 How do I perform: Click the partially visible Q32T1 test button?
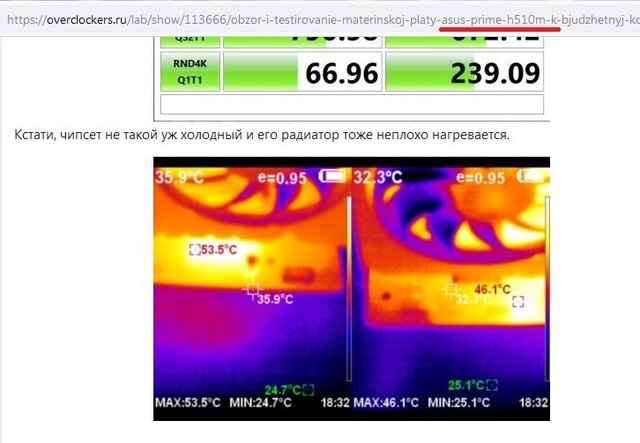[x=190, y=42]
